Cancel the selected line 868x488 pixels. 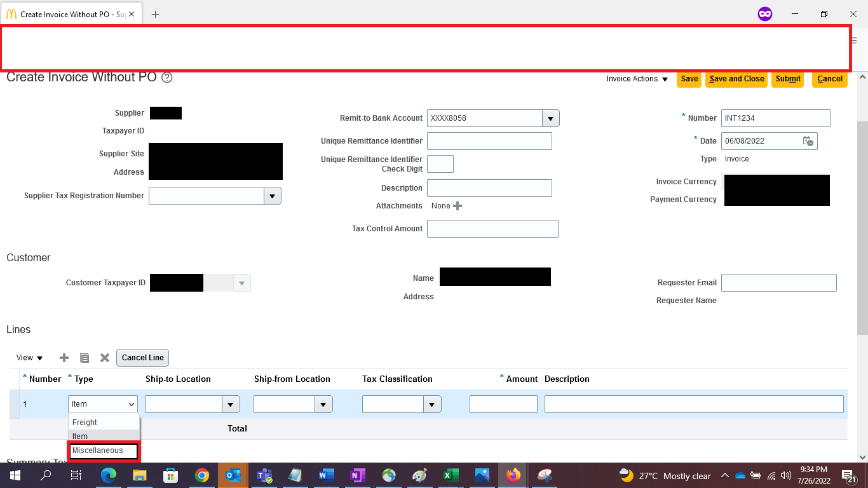pos(142,358)
